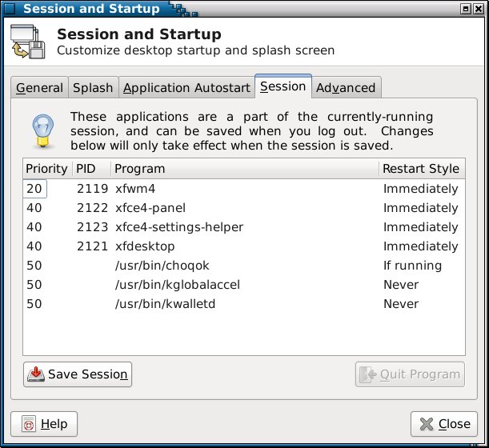This screenshot has width=489, height=448.
Task: Open the window menu icon in titlebar
Action: click(9, 9)
